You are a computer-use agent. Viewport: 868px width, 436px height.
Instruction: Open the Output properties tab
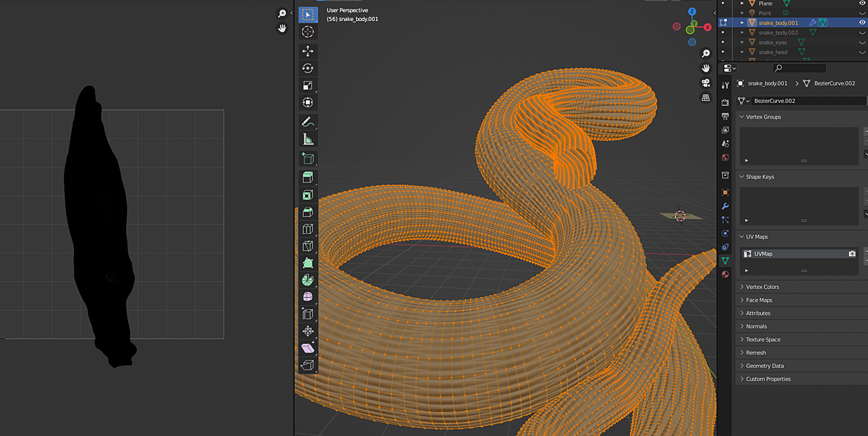[x=725, y=116]
